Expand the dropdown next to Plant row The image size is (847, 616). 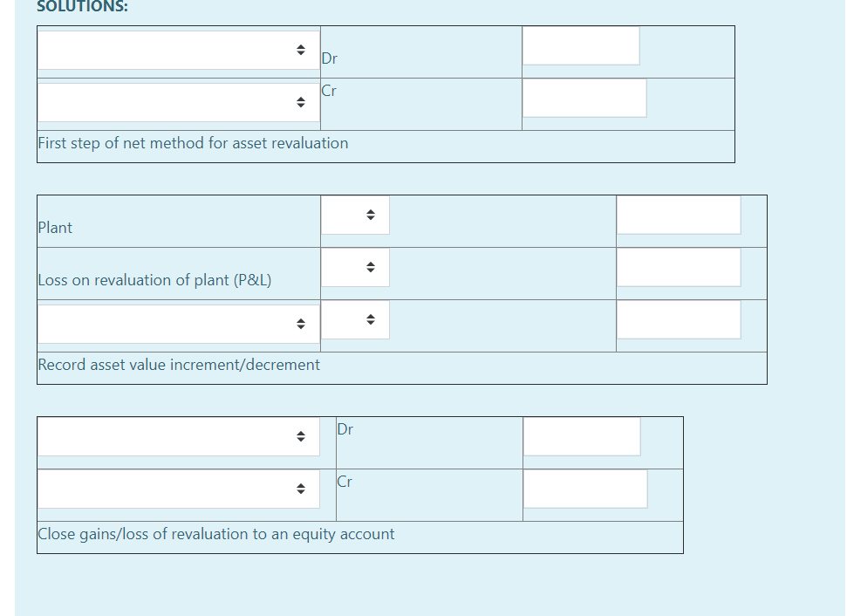pos(355,215)
